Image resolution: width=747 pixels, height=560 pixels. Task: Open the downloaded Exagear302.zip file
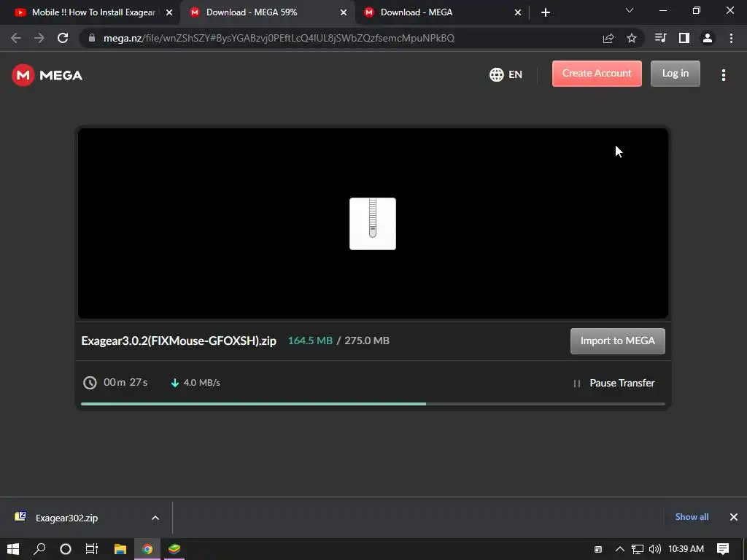66,518
